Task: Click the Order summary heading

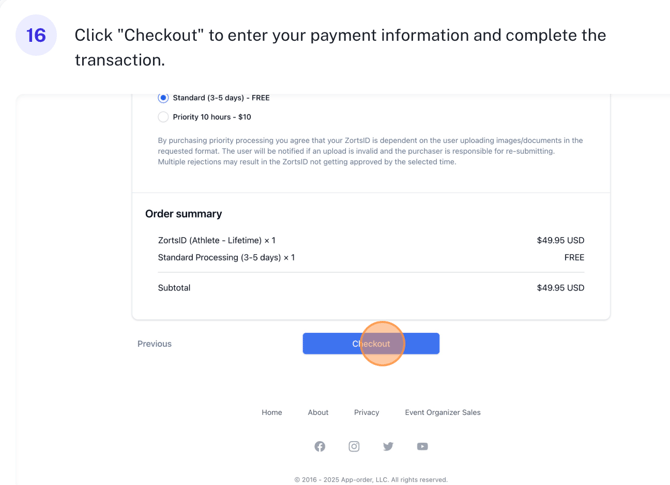Action: pos(184,214)
